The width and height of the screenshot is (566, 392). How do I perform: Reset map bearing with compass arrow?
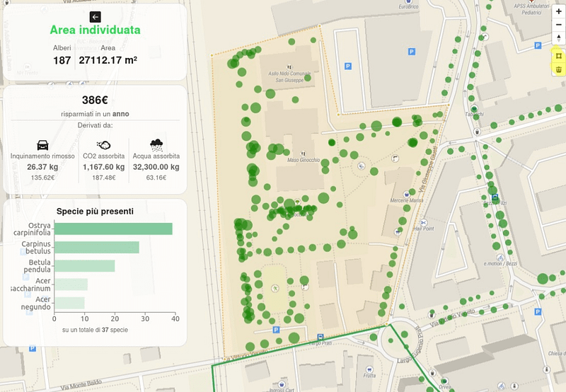pos(559,38)
